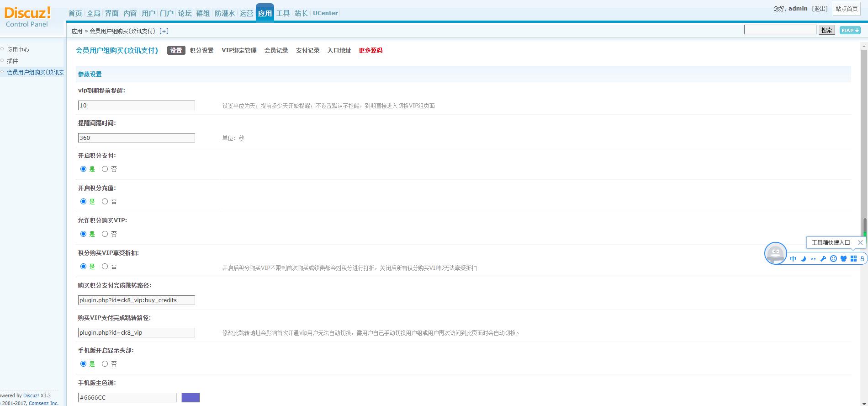The image size is (868, 406).
Task: Select 否 for 开启积分支付
Action: point(105,169)
